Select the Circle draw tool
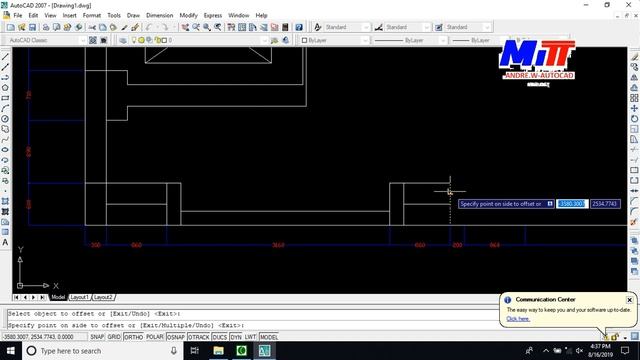The image size is (640, 360). click(5, 119)
